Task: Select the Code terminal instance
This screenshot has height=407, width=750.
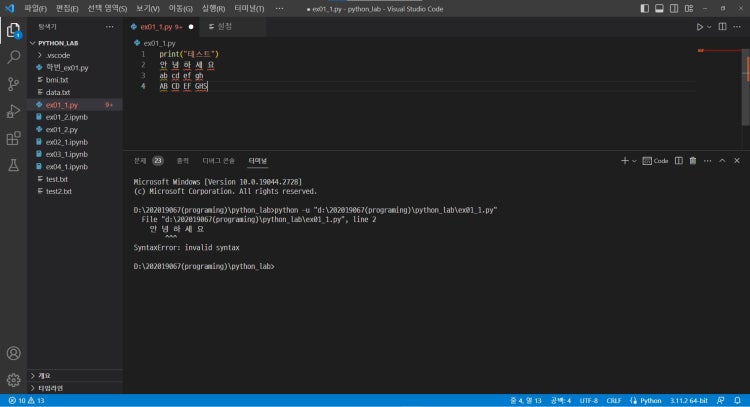Action: (655, 161)
